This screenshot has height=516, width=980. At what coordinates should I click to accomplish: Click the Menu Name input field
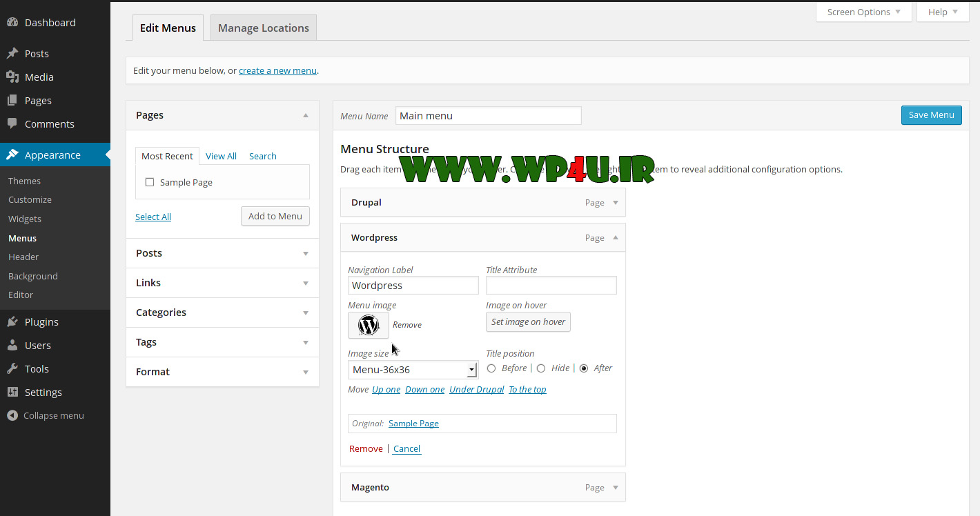point(489,116)
